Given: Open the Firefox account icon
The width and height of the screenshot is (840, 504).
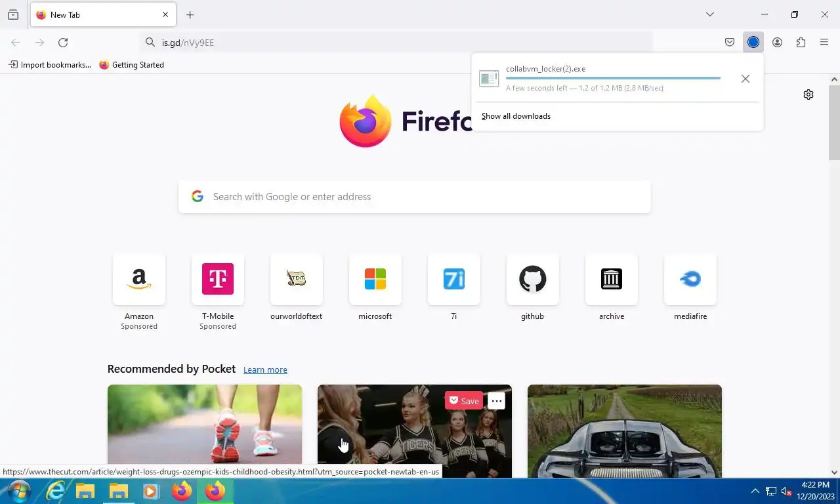Looking at the screenshot, I should pos(777,43).
